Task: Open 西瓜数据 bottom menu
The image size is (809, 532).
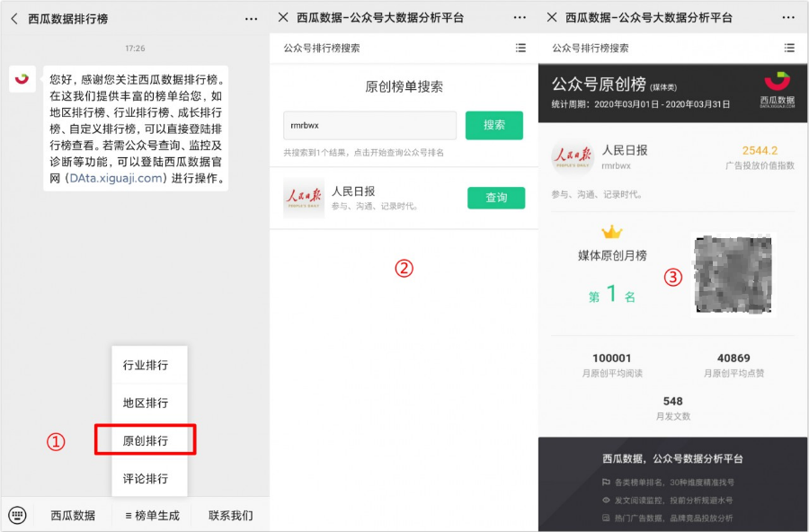Action: click(73, 515)
